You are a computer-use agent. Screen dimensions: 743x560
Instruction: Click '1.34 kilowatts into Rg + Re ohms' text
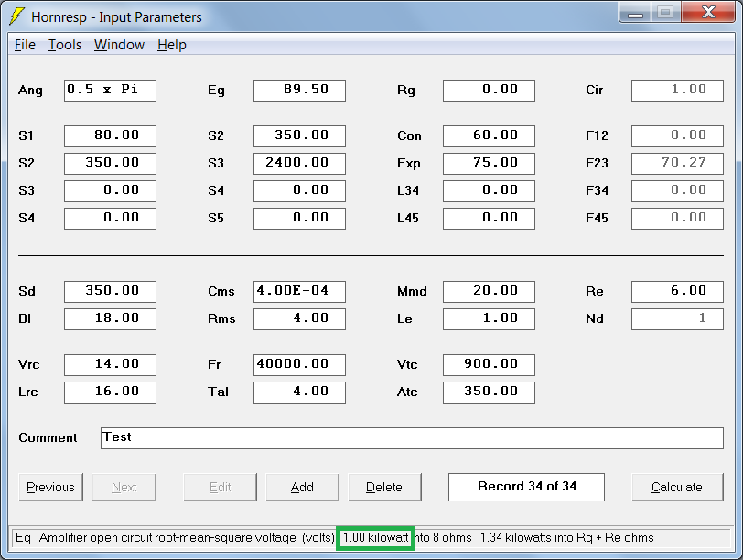pyautogui.click(x=566, y=538)
